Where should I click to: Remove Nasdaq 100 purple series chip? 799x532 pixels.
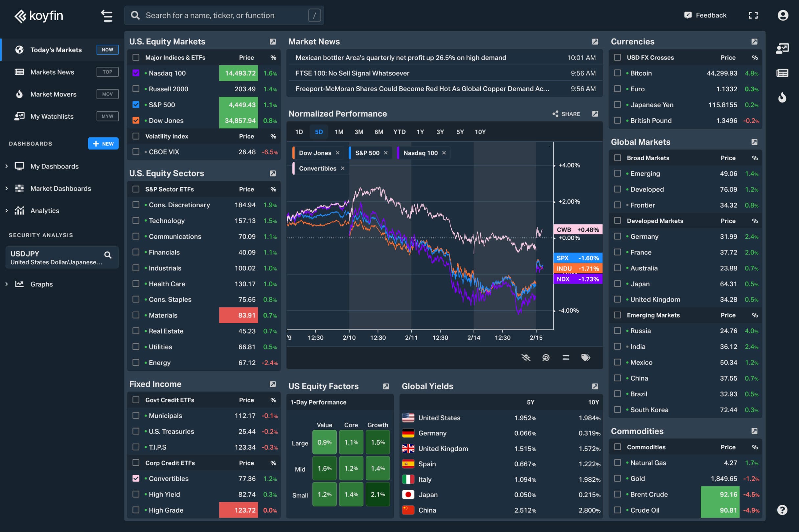click(444, 153)
